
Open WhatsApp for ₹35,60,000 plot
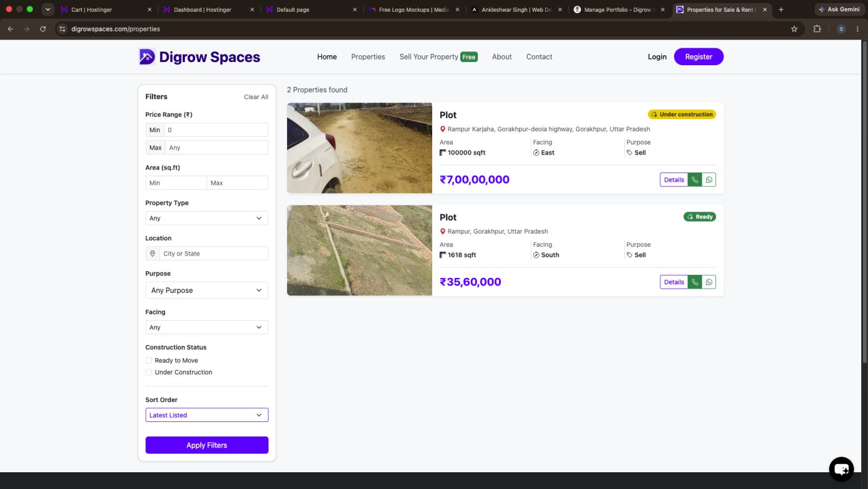click(709, 282)
